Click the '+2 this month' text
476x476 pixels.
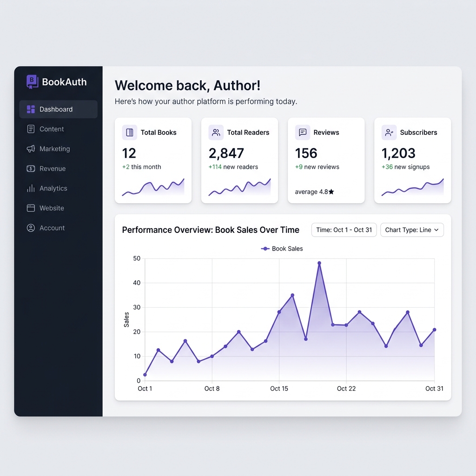click(141, 167)
